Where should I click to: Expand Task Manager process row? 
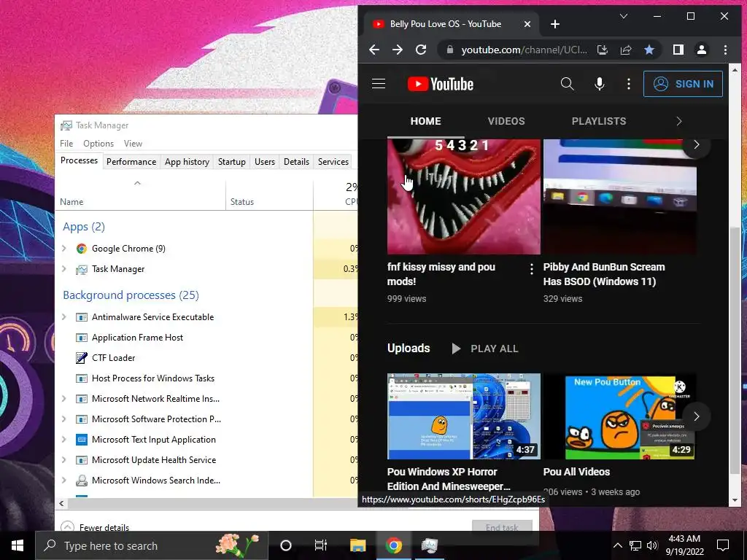64,268
